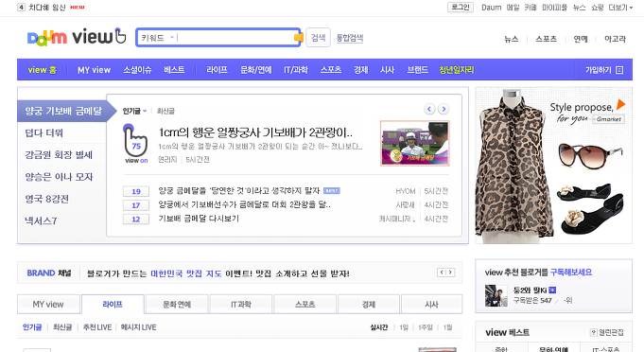Click the next arrow in the popular posts box
Screen dimensions: 644x352
[444, 109]
